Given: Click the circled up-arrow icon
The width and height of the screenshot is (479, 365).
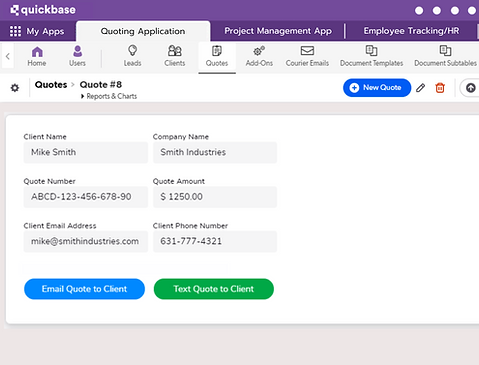Looking at the screenshot, I should tap(471, 88).
